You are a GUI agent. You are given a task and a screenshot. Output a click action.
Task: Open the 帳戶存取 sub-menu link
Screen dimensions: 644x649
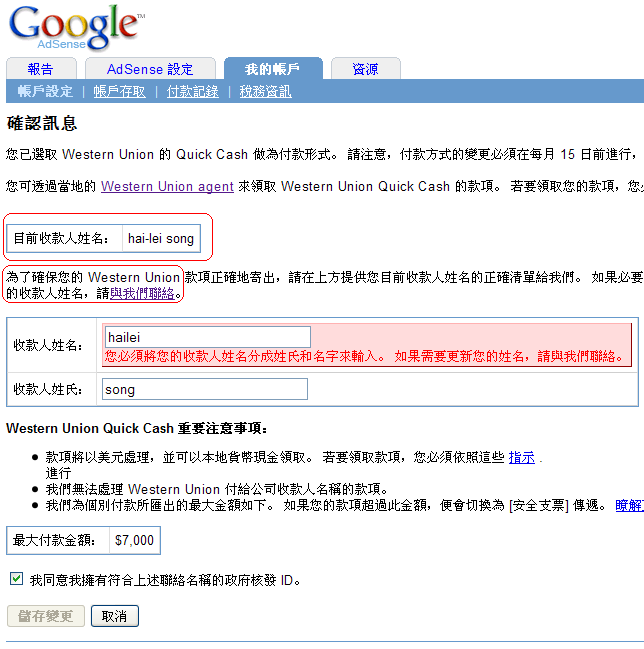pos(119,91)
